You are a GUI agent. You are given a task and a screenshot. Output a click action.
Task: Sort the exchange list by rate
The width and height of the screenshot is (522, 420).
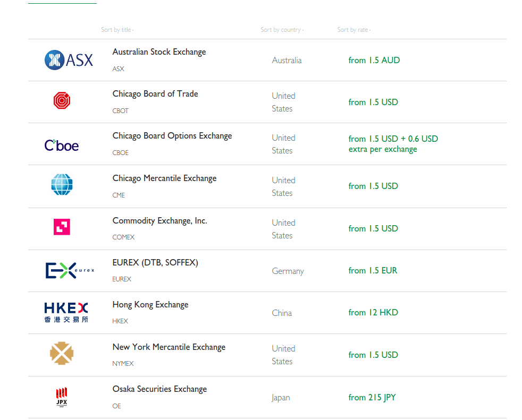click(x=353, y=30)
